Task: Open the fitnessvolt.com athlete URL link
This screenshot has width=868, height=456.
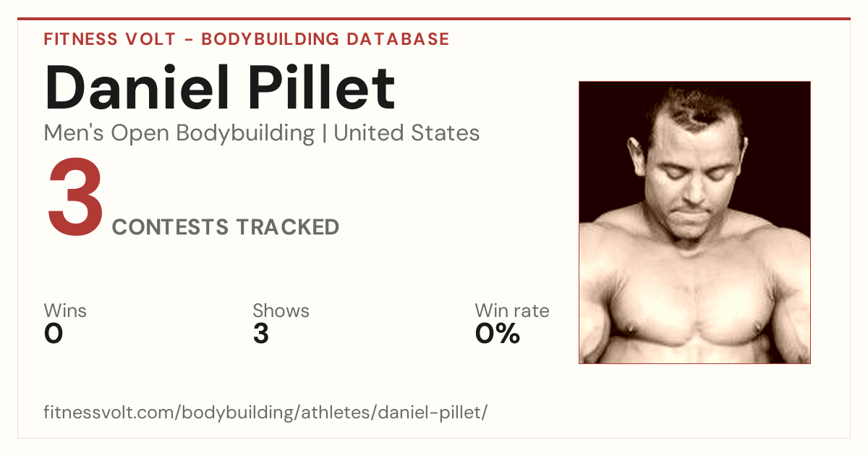Action: [x=265, y=413]
